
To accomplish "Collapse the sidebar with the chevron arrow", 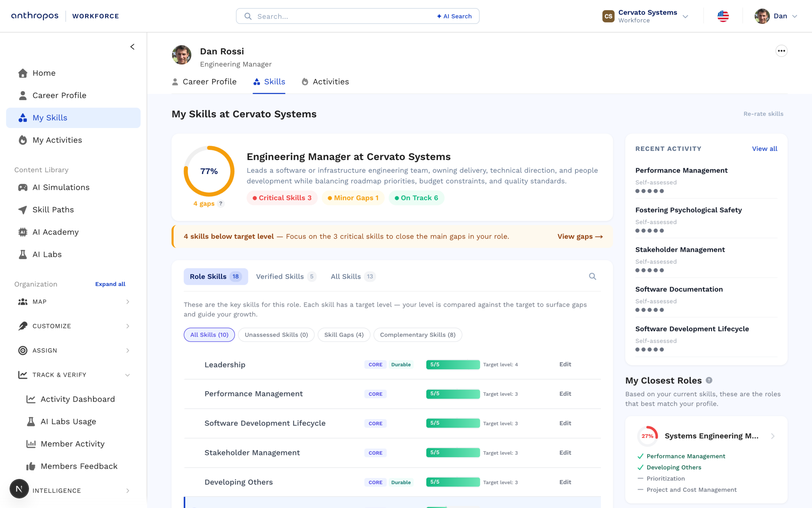I will pos(132,47).
